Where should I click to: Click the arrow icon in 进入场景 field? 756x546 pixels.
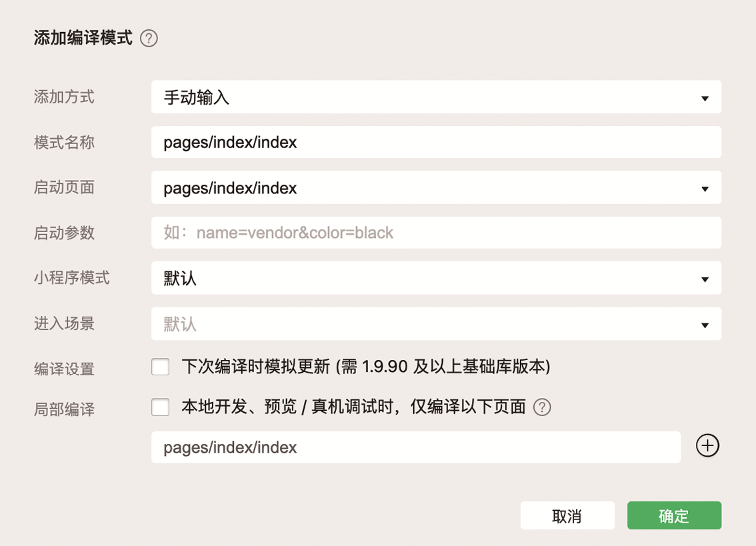coord(705,325)
